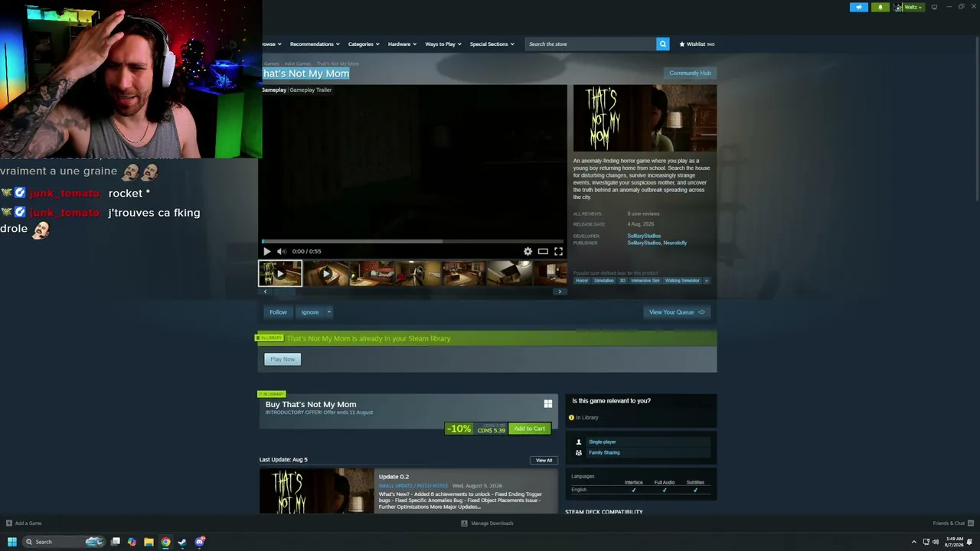Click Play Now button

pyautogui.click(x=283, y=359)
